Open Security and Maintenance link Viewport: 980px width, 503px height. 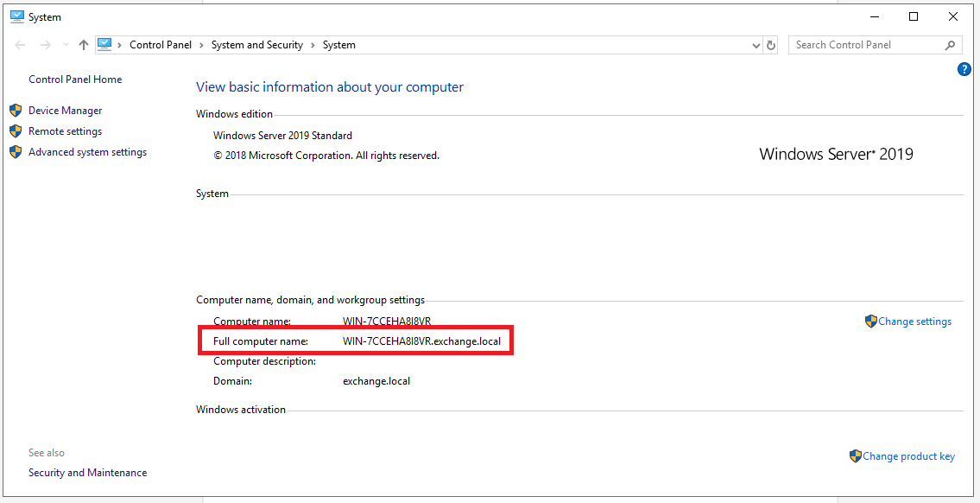tap(87, 473)
